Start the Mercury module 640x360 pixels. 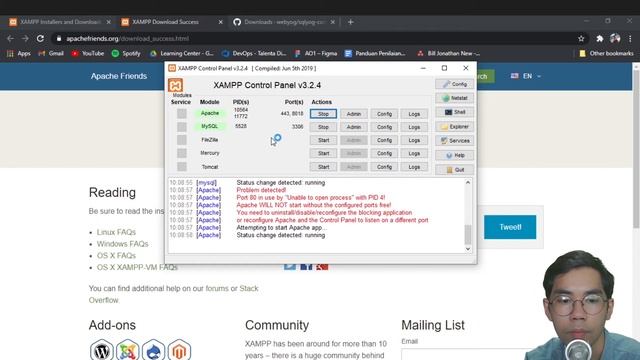(323, 153)
